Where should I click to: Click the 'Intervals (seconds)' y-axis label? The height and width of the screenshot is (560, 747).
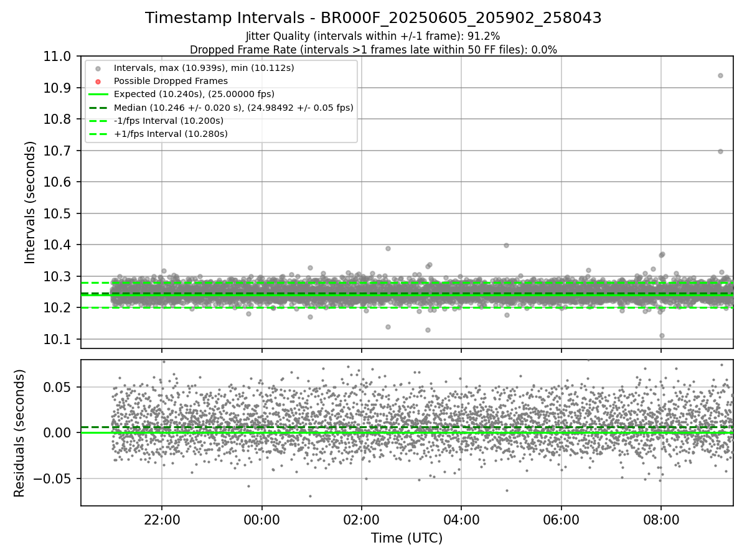point(31,202)
